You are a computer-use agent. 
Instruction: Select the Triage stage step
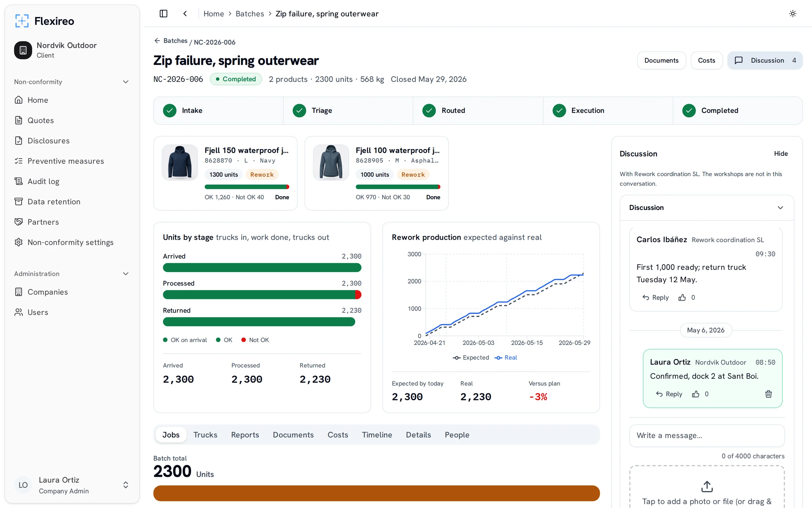348,111
